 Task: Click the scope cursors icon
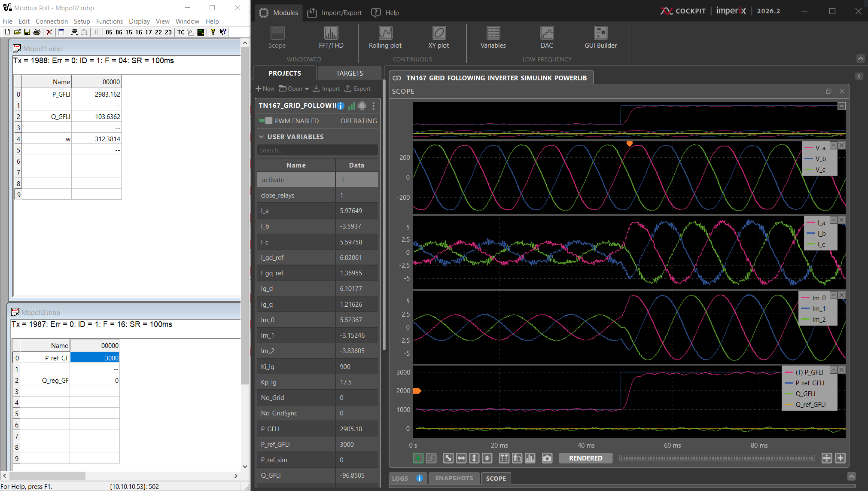click(x=504, y=458)
